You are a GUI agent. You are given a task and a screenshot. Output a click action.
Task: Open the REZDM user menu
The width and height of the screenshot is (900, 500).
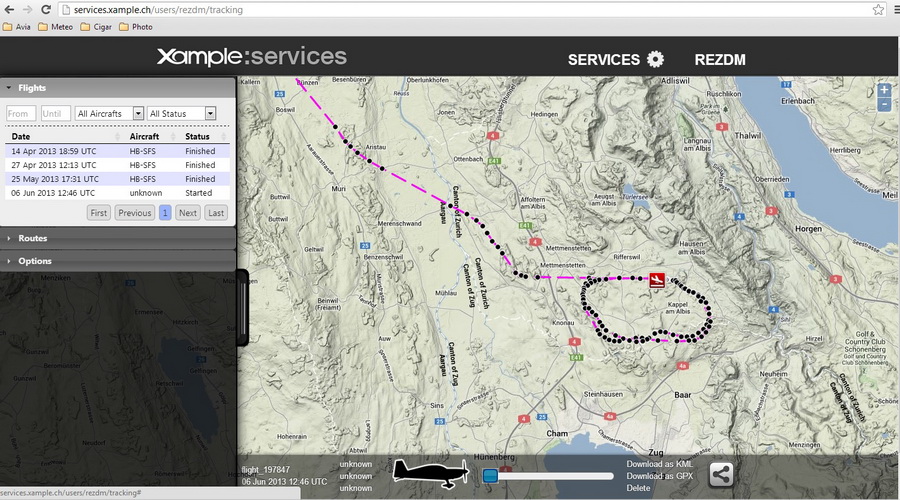(720, 60)
